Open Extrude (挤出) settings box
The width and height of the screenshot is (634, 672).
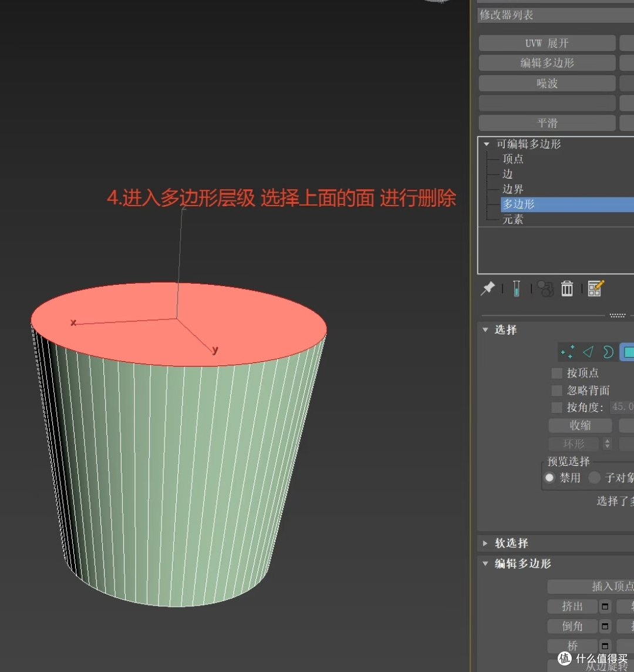point(605,606)
